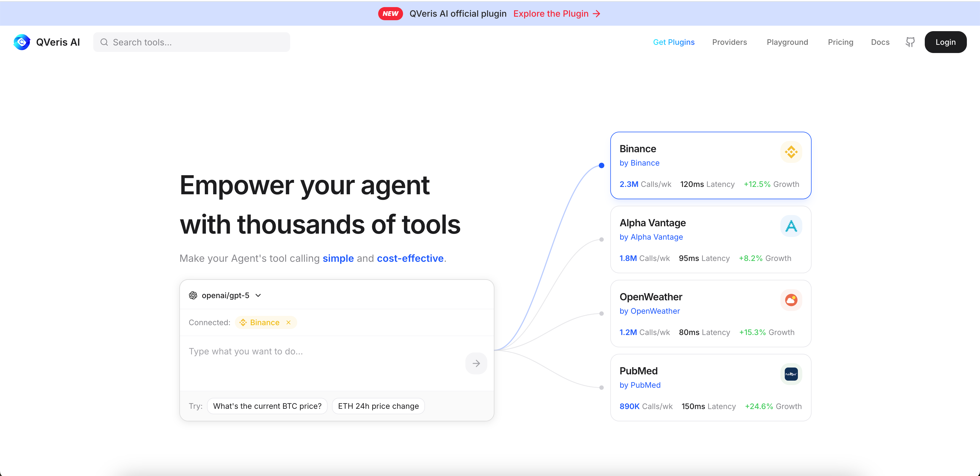Select the search magnifier icon
Screen dimensions: 980x476
(104, 42)
